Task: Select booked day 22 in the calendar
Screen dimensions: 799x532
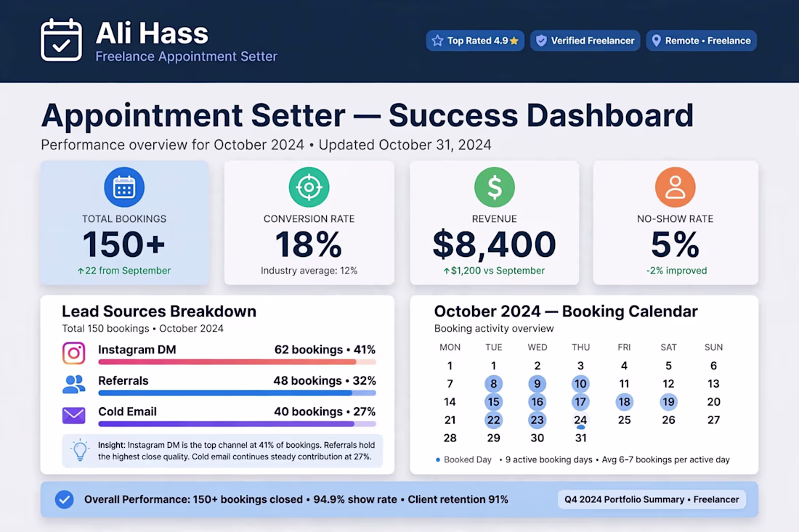Action: click(x=493, y=420)
